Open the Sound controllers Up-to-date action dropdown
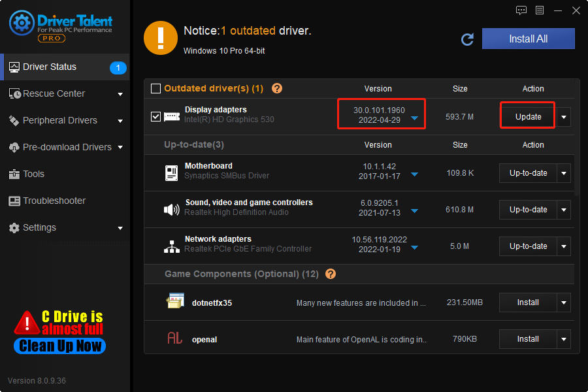588x392 pixels. [x=564, y=210]
